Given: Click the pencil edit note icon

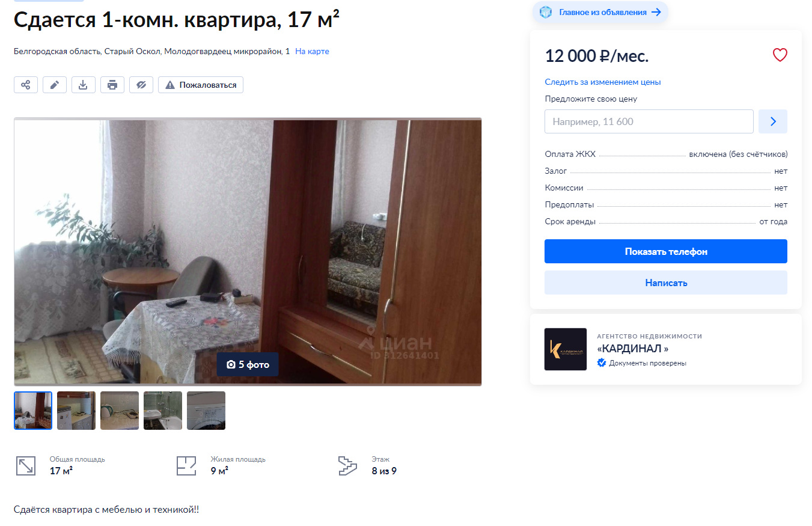Looking at the screenshot, I should coord(55,85).
